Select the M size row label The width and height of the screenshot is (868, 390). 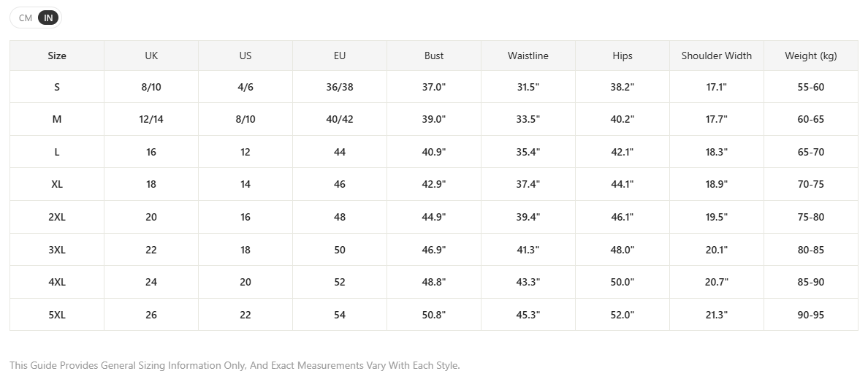[x=57, y=119]
